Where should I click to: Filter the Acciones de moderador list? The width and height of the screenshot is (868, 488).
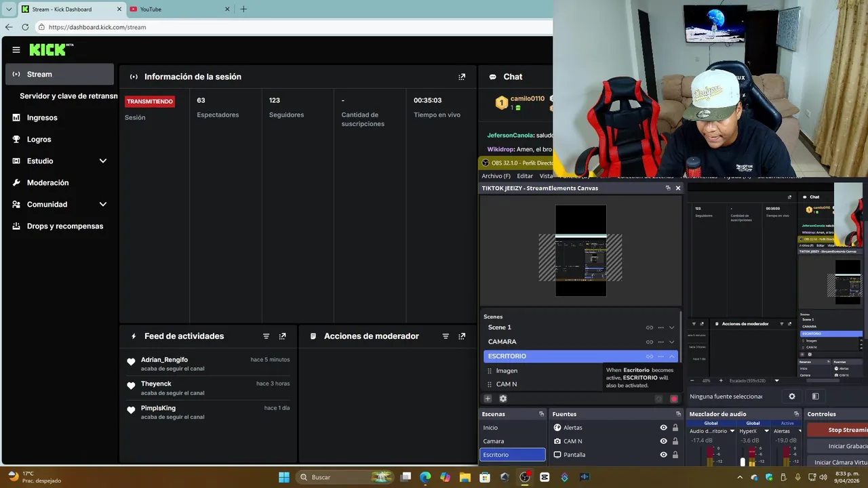pos(446,336)
